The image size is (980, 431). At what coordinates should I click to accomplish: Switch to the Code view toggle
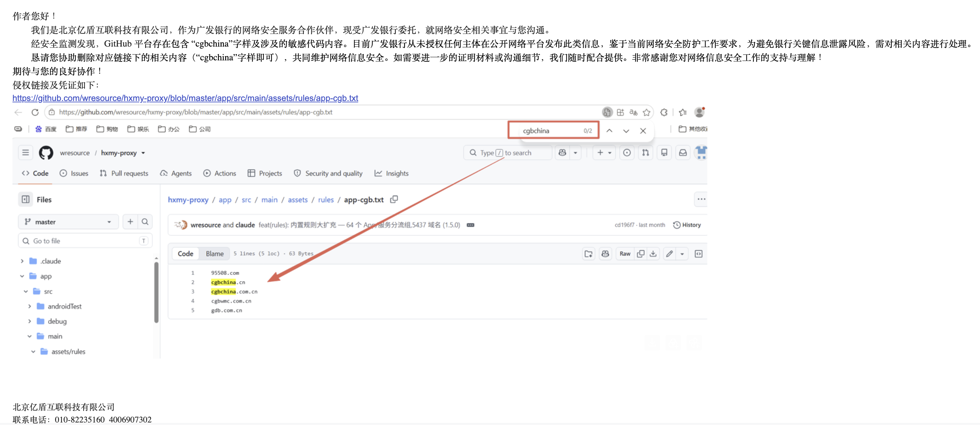point(185,254)
